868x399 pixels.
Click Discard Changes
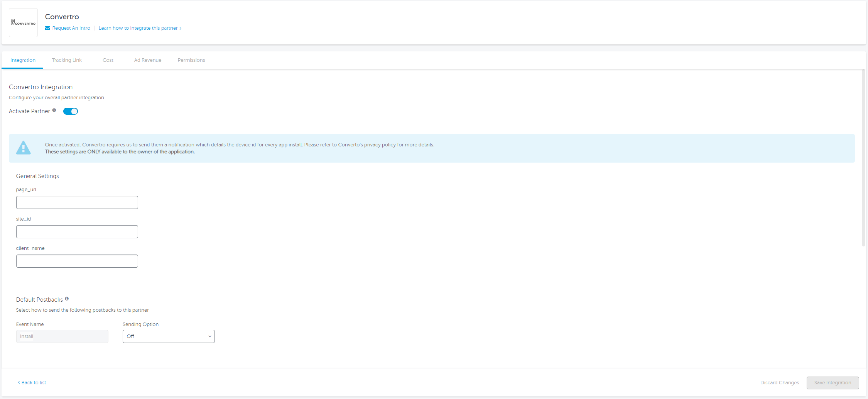(780, 383)
